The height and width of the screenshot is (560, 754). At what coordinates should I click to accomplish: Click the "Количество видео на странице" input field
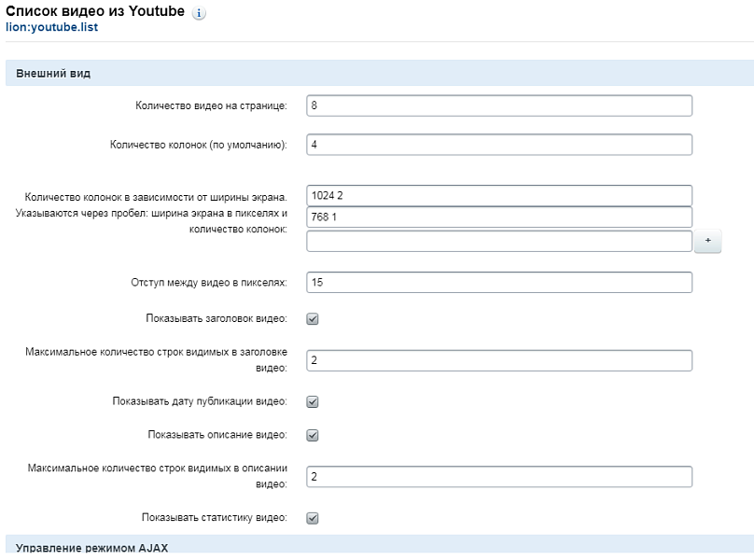click(x=498, y=105)
